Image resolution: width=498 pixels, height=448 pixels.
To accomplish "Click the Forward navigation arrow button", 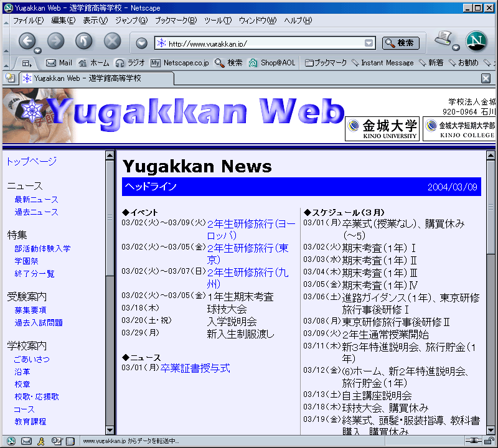I will tap(55, 41).
